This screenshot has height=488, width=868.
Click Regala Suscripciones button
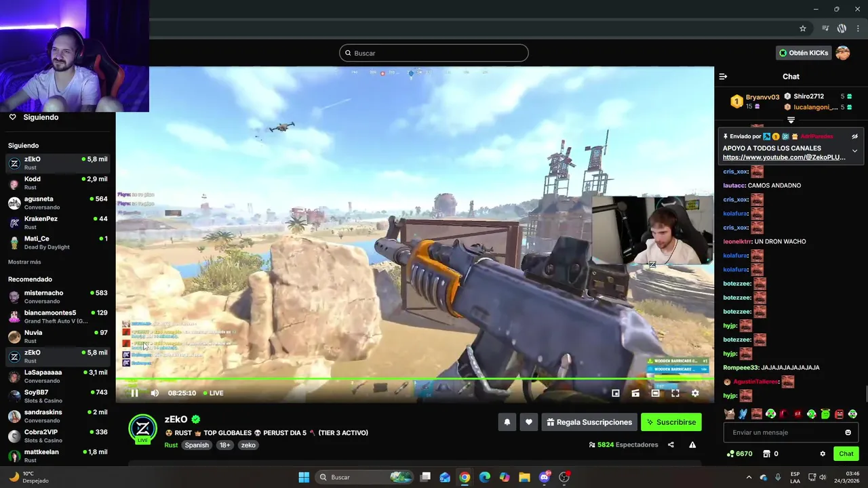point(589,422)
